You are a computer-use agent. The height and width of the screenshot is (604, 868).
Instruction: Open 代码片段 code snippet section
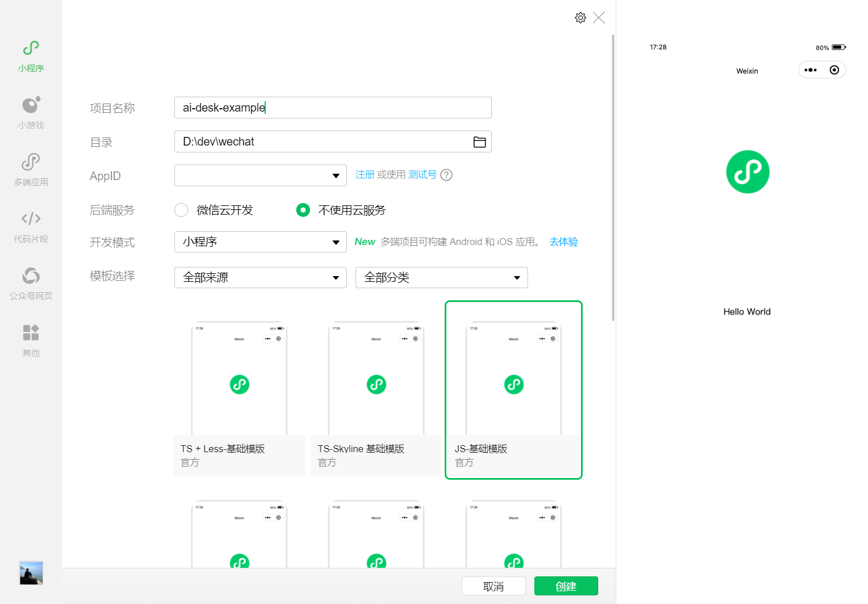31,227
